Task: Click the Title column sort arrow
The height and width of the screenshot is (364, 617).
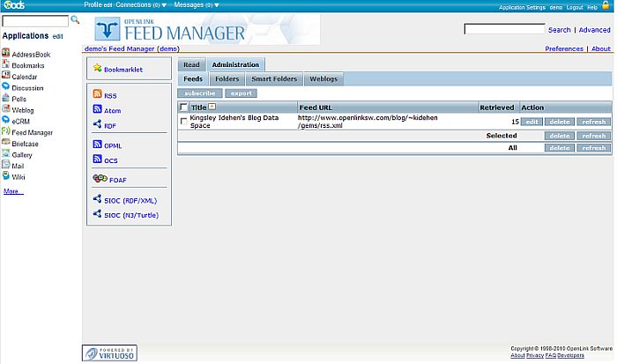Action: click(x=212, y=107)
